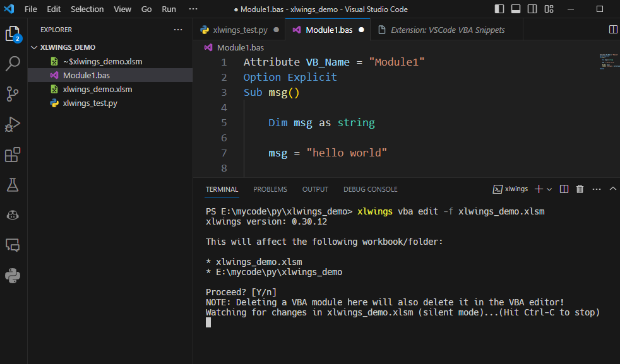620x364 pixels.
Task: Click the E:\mycode\py\xlwings_demo bullet line
Action: (x=274, y=272)
